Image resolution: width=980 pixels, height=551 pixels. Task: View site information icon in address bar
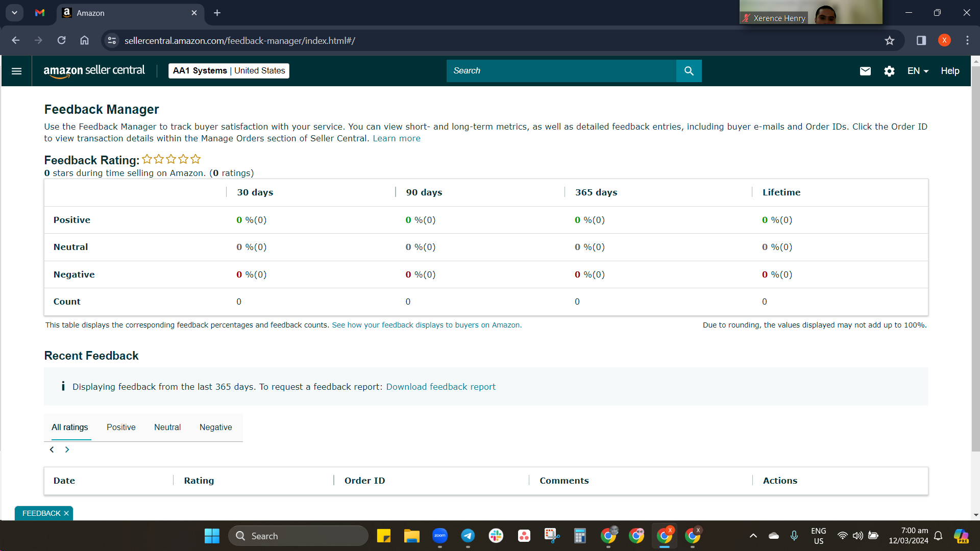tap(112, 40)
